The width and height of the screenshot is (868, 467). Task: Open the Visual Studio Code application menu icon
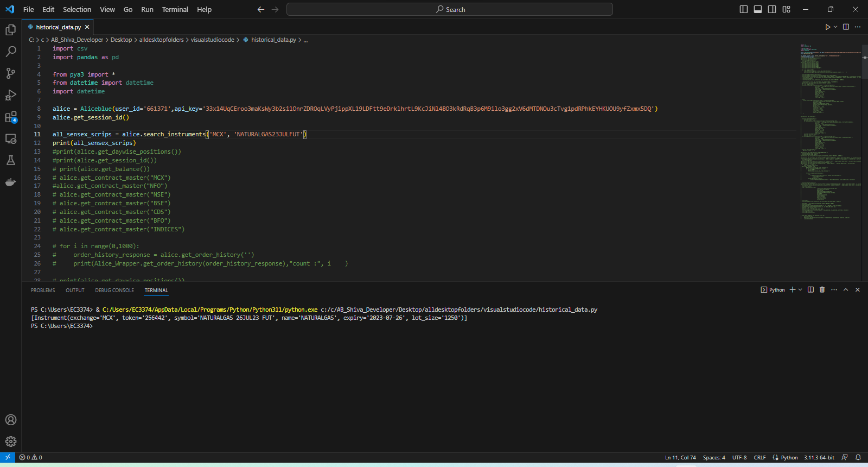point(10,9)
